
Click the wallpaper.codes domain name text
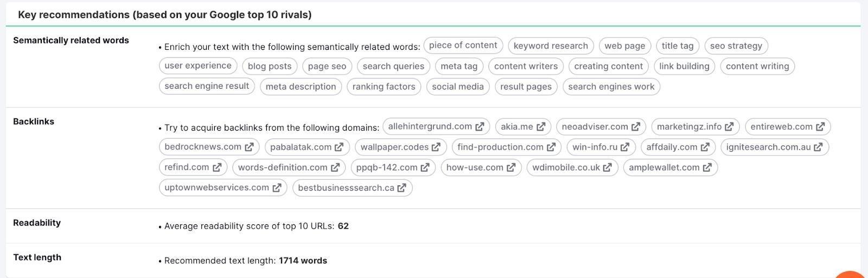395,147
